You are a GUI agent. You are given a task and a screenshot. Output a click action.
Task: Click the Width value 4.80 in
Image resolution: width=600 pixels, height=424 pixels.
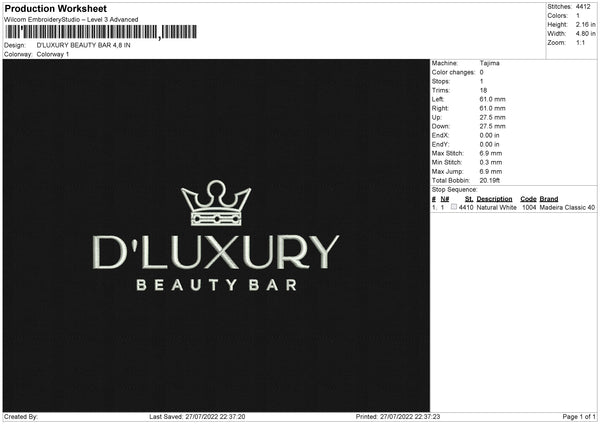pos(586,34)
